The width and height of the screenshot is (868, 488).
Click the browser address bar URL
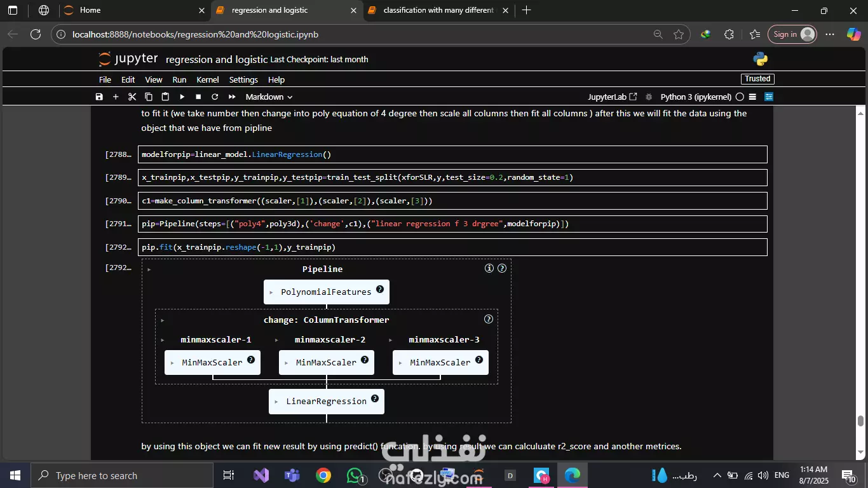195,34
